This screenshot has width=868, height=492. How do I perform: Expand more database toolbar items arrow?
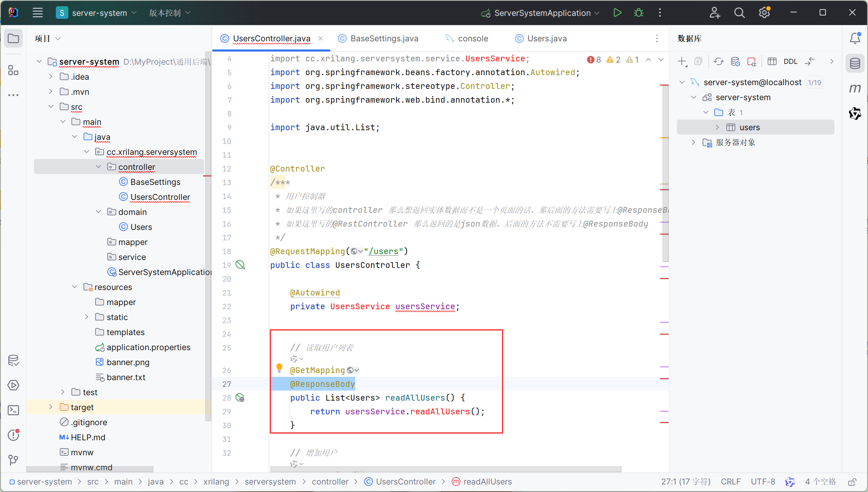(x=832, y=62)
